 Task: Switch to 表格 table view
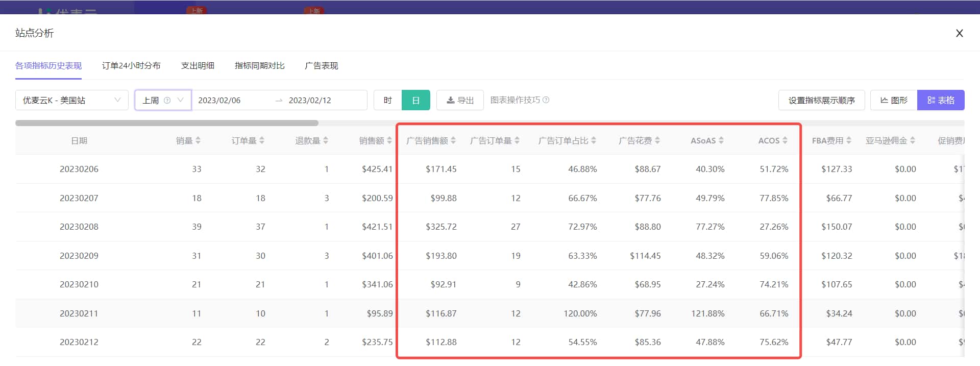pos(941,100)
